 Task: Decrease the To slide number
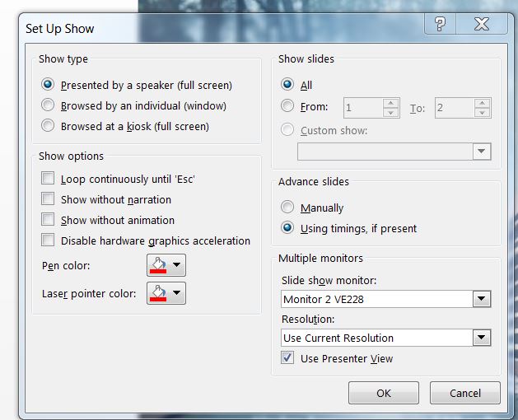pyautogui.click(x=483, y=113)
